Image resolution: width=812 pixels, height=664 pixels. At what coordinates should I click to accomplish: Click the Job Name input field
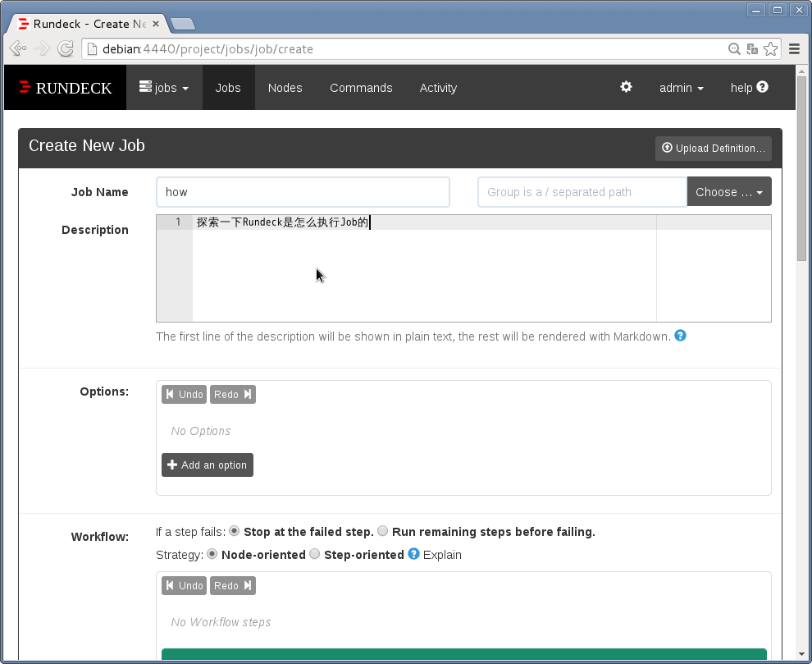(303, 192)
